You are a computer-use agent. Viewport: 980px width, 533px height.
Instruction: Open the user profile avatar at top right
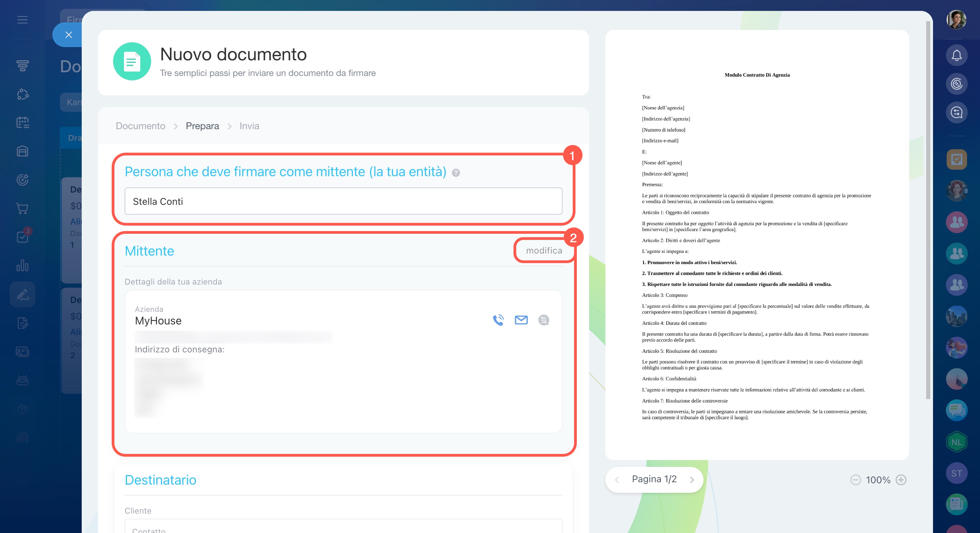point(956,20)
